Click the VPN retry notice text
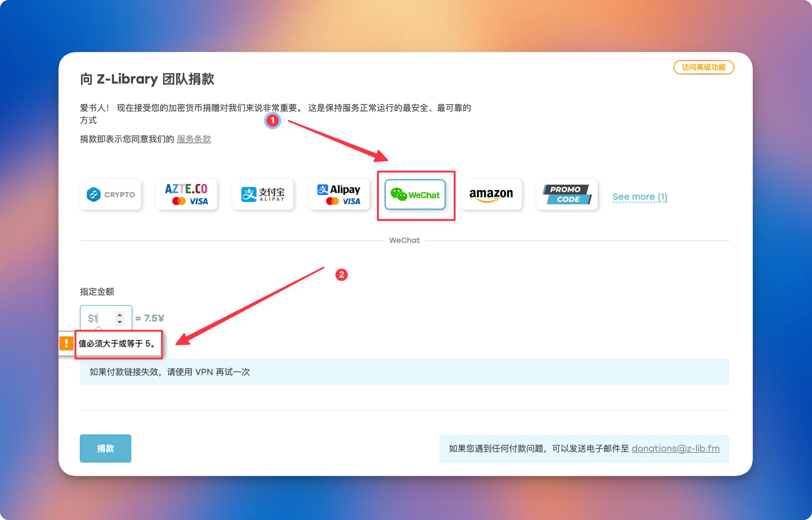The width and height of the screenshot is (812, 520). [x=170, y=372]
